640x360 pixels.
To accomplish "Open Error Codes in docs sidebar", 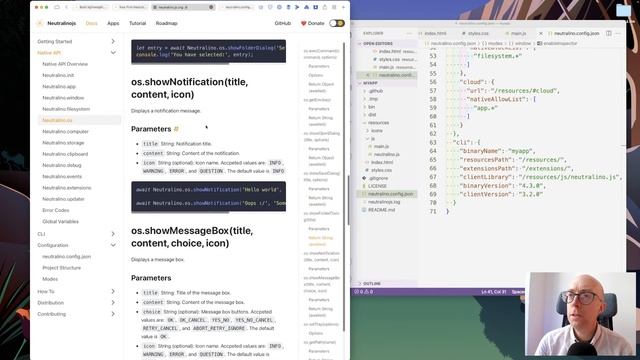I will [56, 210].
